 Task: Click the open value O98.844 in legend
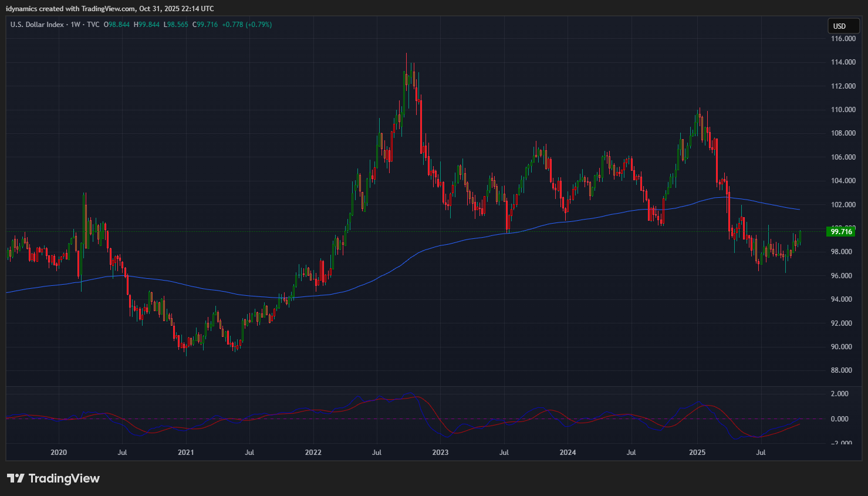point(117,25)
